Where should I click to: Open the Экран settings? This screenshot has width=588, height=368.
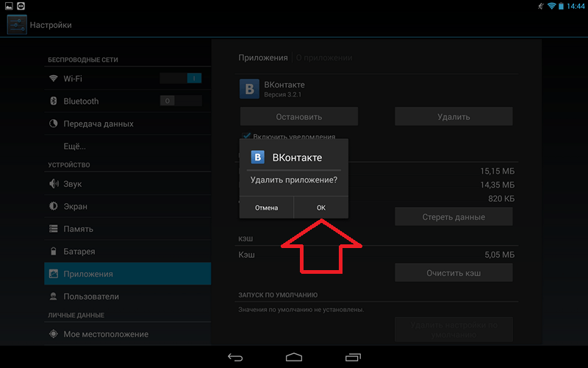127,206
